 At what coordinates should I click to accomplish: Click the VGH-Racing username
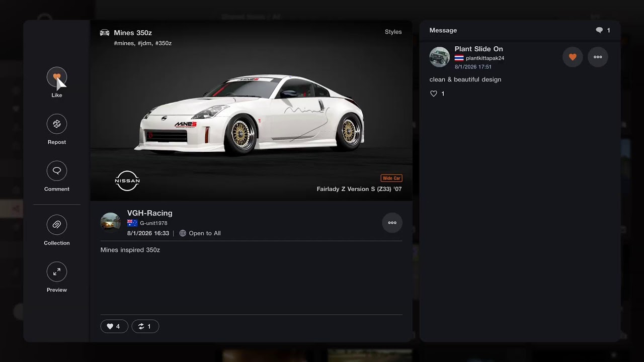(150, 213)
